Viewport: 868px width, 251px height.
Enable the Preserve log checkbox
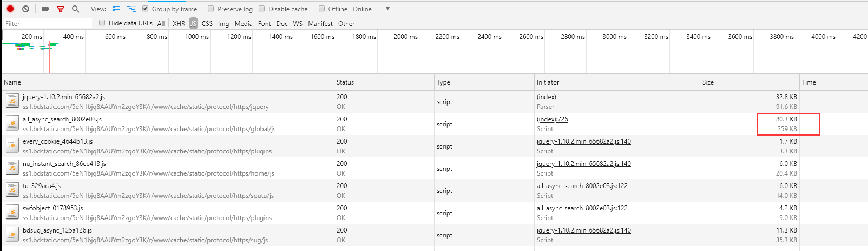pos(211,9)
